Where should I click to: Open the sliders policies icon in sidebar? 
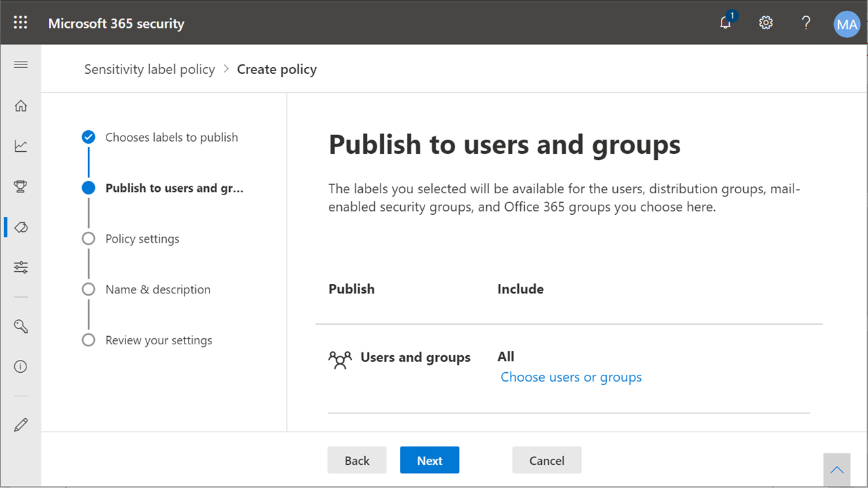tap(21, 267)
